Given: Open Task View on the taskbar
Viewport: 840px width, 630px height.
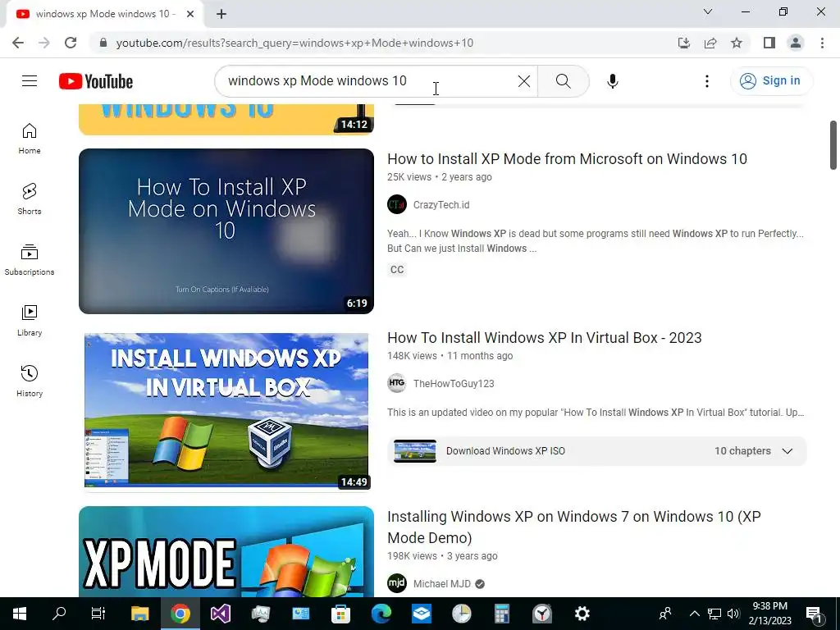Looking at the screenshot, I should (98, 614).
